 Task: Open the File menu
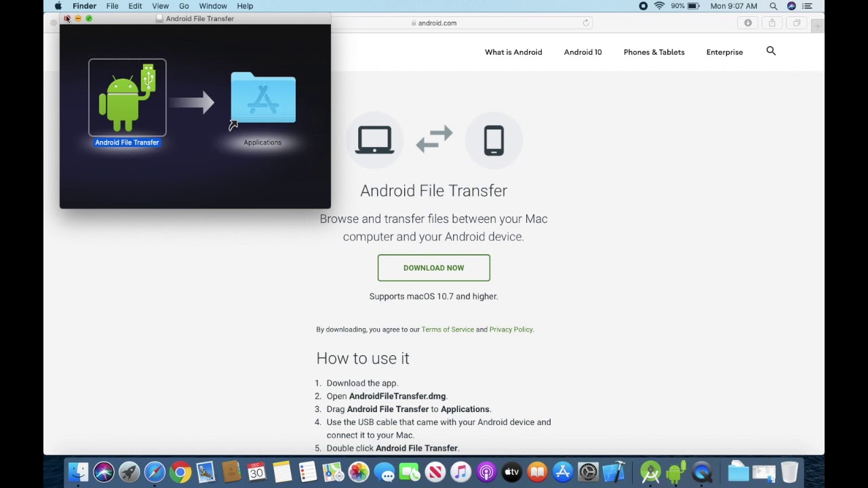pos(113,6)
